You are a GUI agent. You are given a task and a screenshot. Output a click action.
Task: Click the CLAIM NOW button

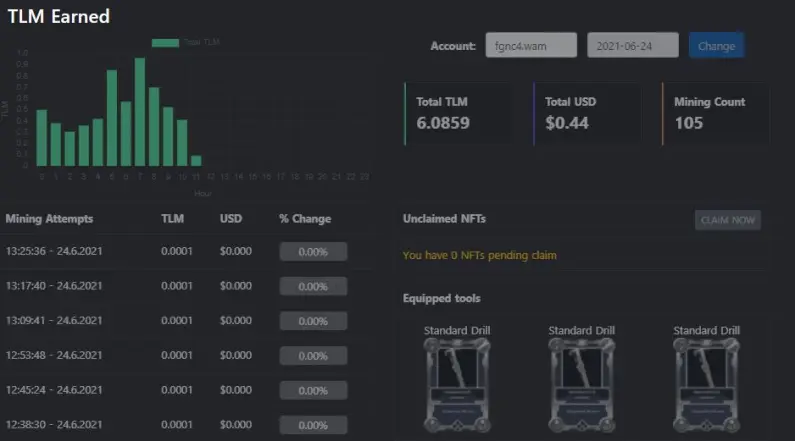click(x=728, y=220)
